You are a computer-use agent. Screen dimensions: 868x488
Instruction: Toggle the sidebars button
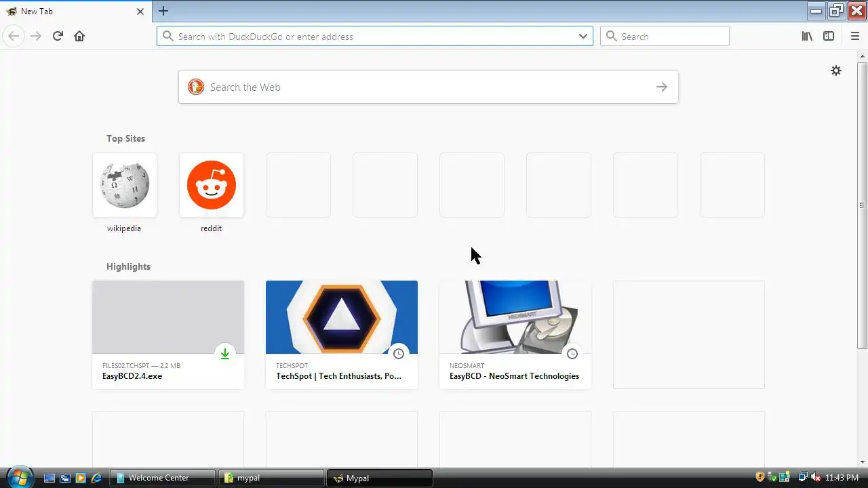click(x=829, y=36)
